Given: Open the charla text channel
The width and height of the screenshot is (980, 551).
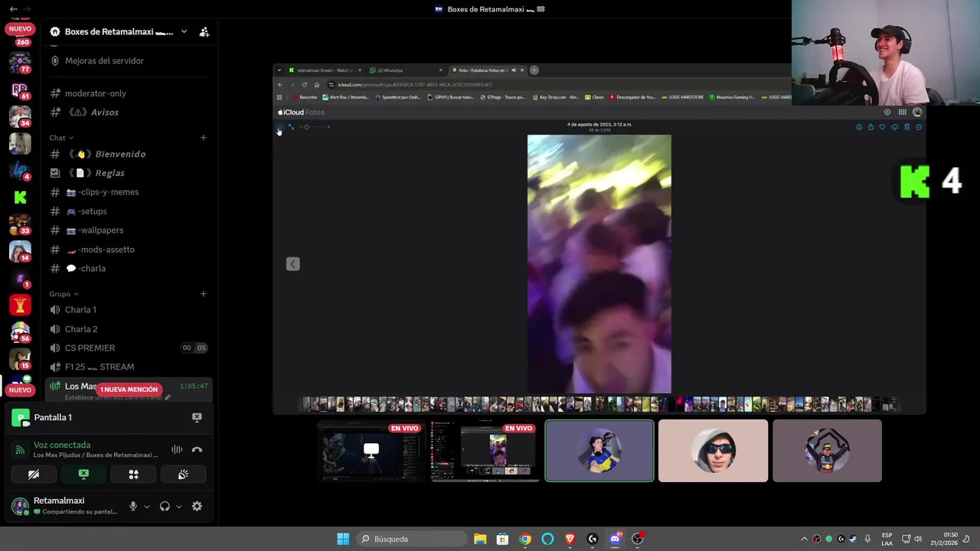Looking at the screenshot, I should coord(92,269).
